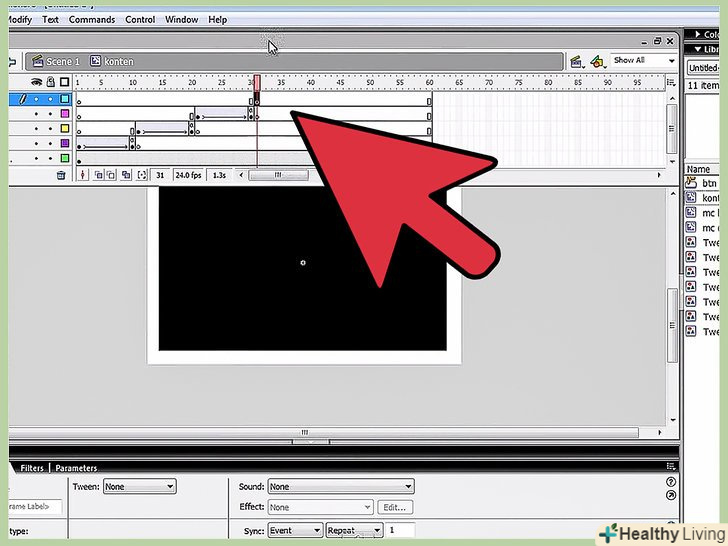Open the Show All zoom dropdown

tap(643, 60)
